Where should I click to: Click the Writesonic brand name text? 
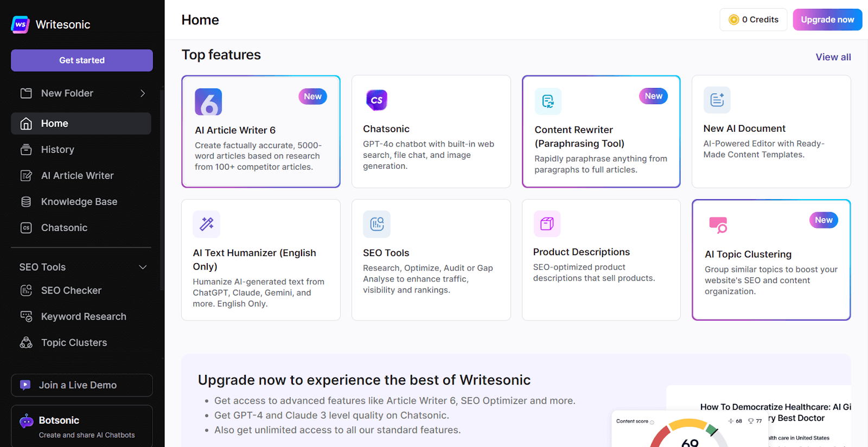pos(63,24)
